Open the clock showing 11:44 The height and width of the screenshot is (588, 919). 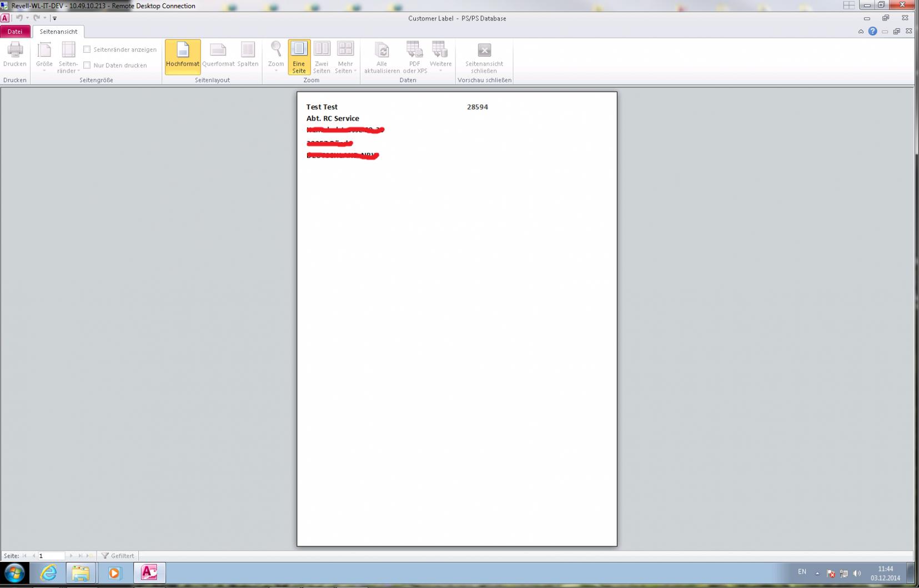point(885,574)
